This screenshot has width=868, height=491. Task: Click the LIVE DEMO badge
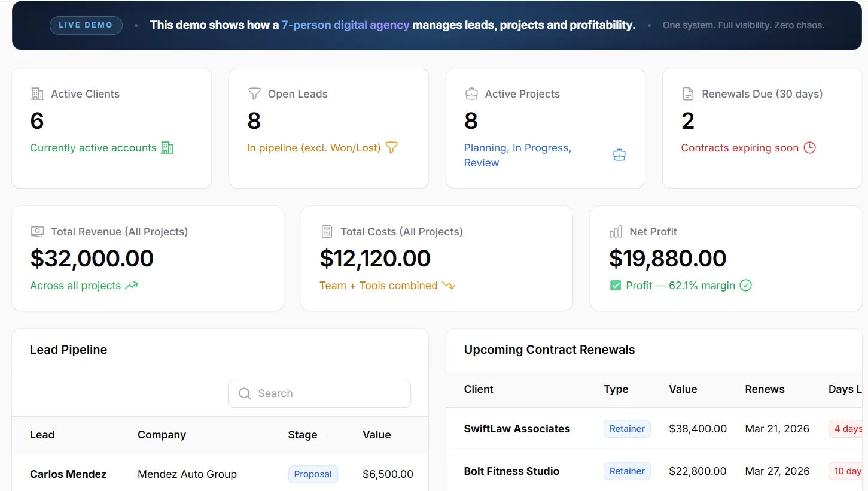click(x=86, y=25)
